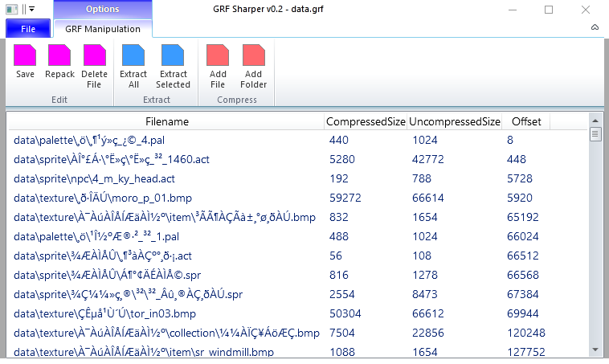Click the compressed size value 56
609x364 pixels.
click(x=336, y=256)
